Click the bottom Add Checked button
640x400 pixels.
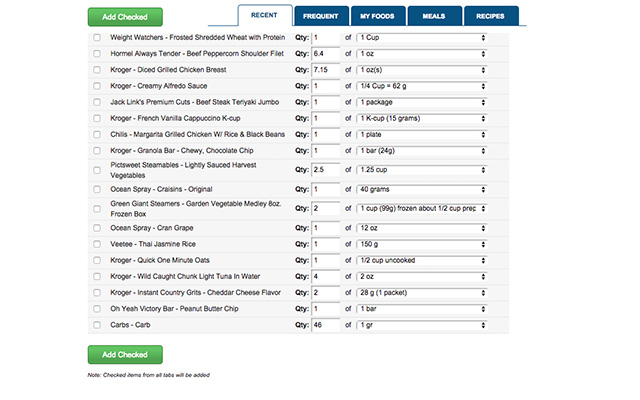(125, 354)
